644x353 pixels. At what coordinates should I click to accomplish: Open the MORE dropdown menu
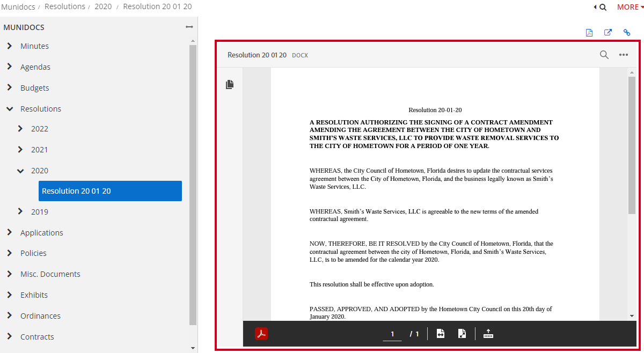630,7
